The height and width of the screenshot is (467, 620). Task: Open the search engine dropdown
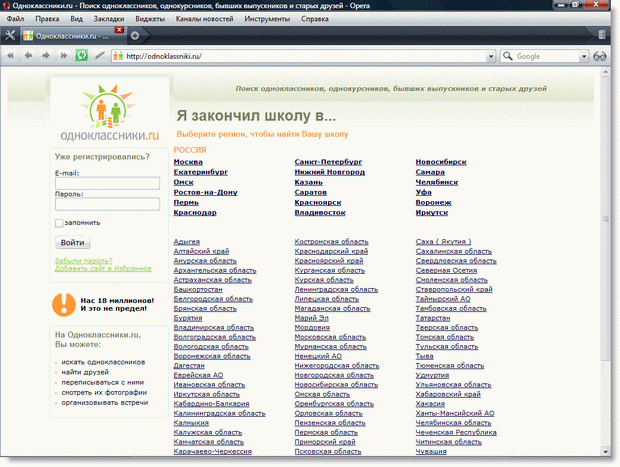pos(584,56)
